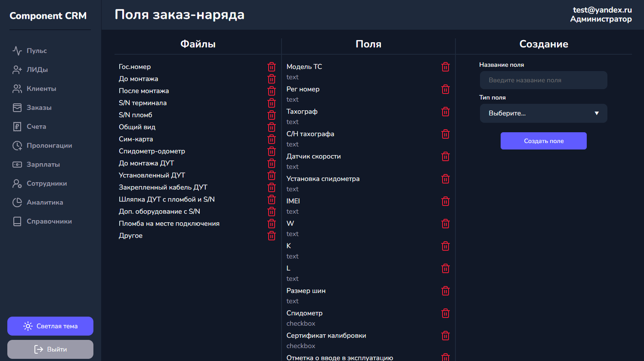
Task: Navigate to Заказы
Action: point(32,108)
